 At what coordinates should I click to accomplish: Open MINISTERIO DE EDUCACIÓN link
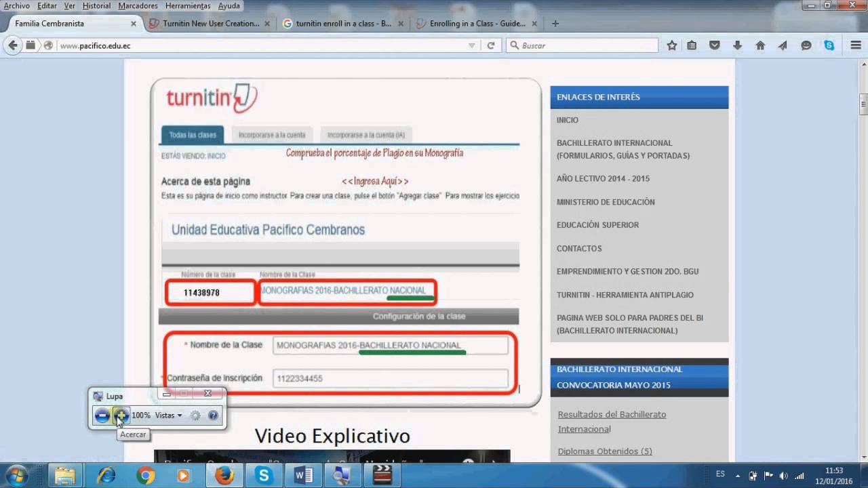coord(606,202)
